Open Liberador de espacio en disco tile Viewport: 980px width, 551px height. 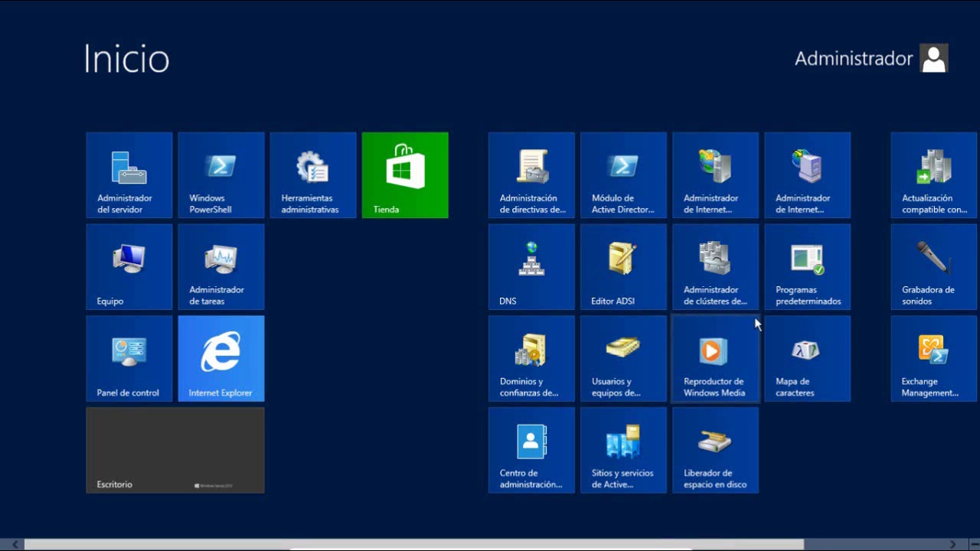click(x=716, y=451)
